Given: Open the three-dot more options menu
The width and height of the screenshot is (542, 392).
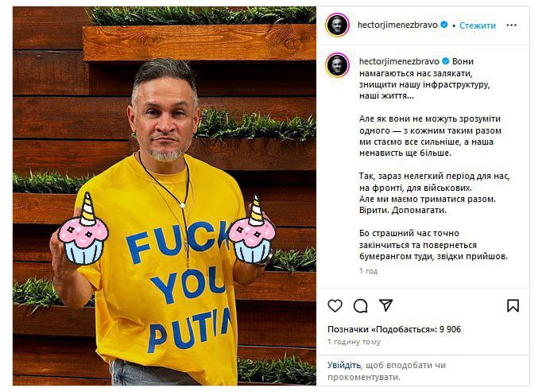Looking at the screenshot, I should pos(513,25).
